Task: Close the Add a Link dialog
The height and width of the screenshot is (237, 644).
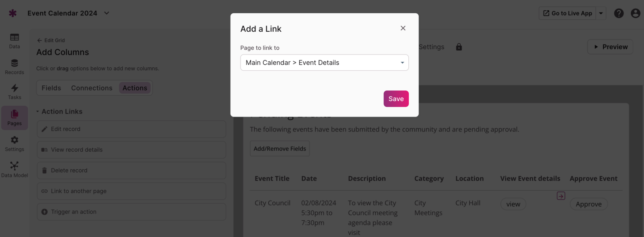Action: click(x=403, y=28)
